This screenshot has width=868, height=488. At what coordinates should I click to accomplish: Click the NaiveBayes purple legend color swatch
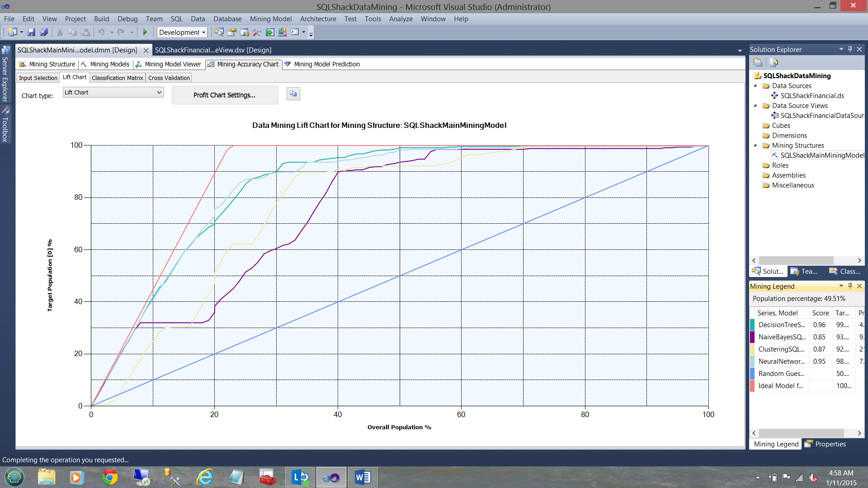752,337
